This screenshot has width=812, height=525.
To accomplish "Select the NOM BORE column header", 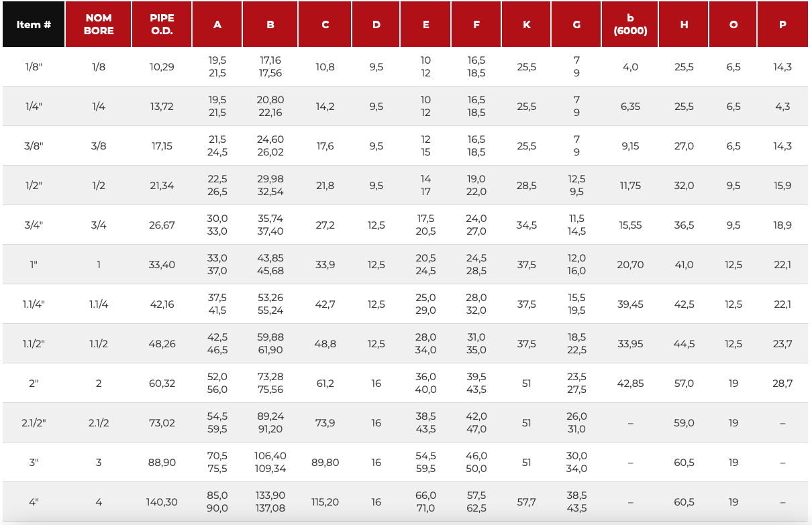I will click(x=99, y=24).
